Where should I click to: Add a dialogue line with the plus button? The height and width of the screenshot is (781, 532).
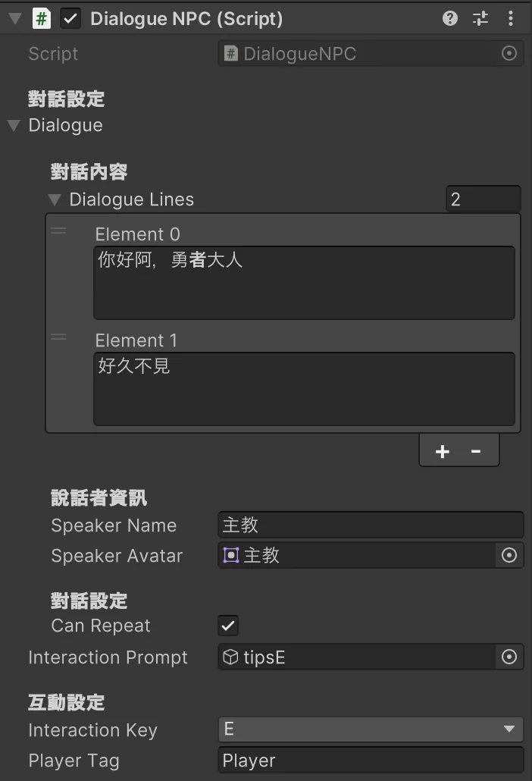[x=442, y=450]
